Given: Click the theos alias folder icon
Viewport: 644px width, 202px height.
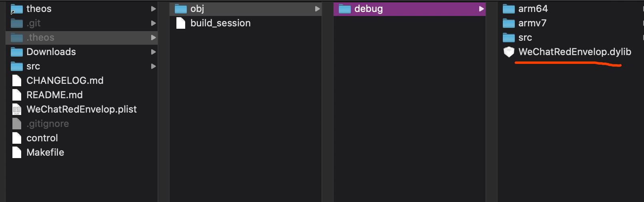Looking at the screenshot, I should 16,9.
